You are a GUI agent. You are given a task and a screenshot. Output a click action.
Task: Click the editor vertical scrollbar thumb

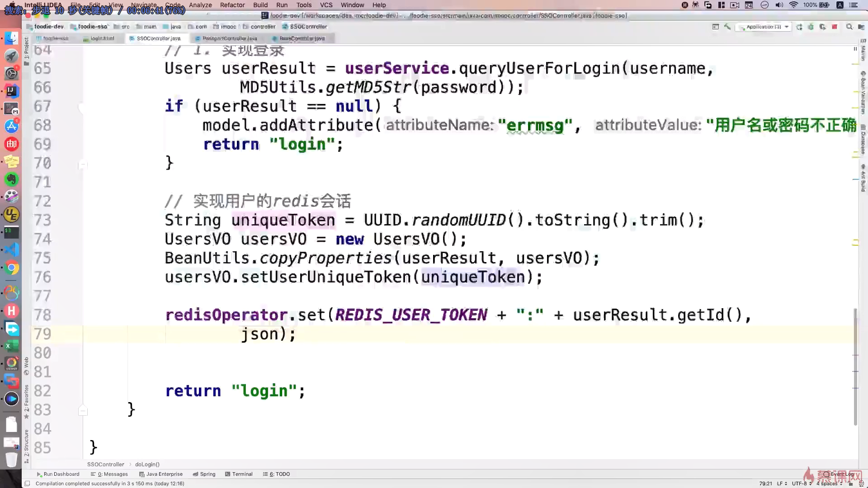(855, 366)
